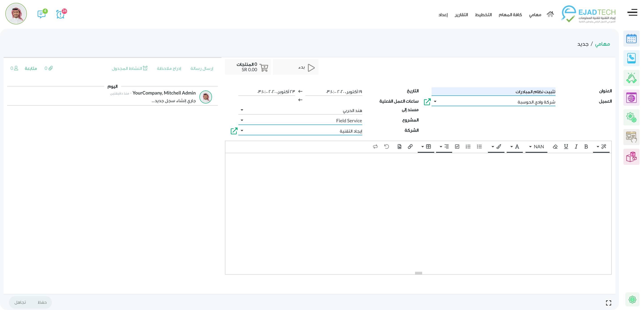644x310 pixels.
Task: Insert a checklist in the editor
Action: (457, 146)
